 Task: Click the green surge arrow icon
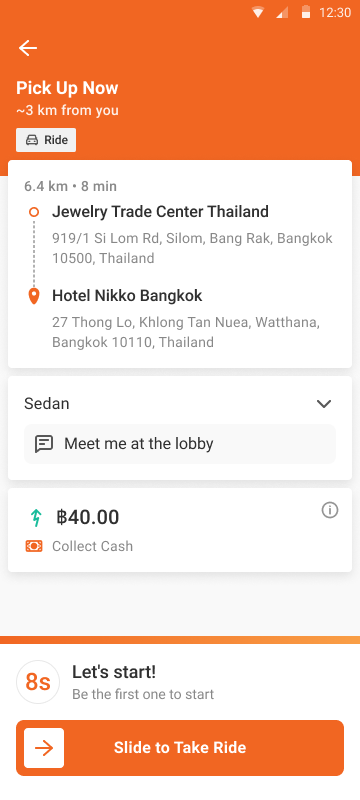pos(36,517)
